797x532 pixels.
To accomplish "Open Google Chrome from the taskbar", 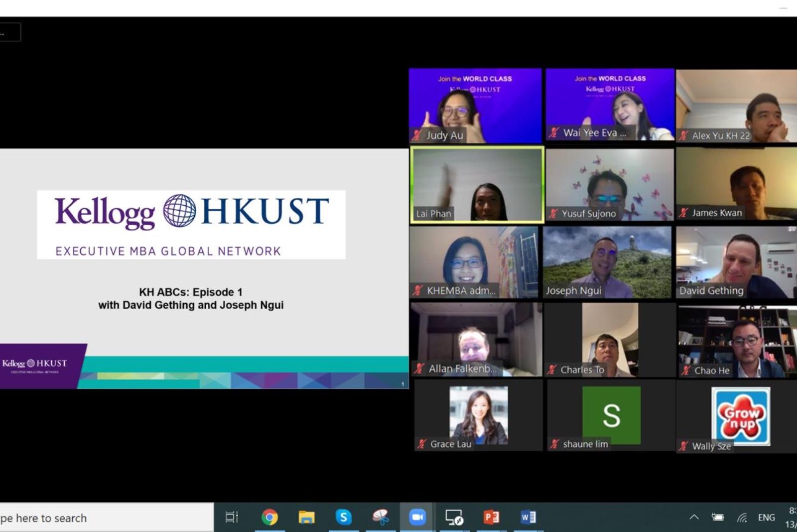I will coord(269,518).
